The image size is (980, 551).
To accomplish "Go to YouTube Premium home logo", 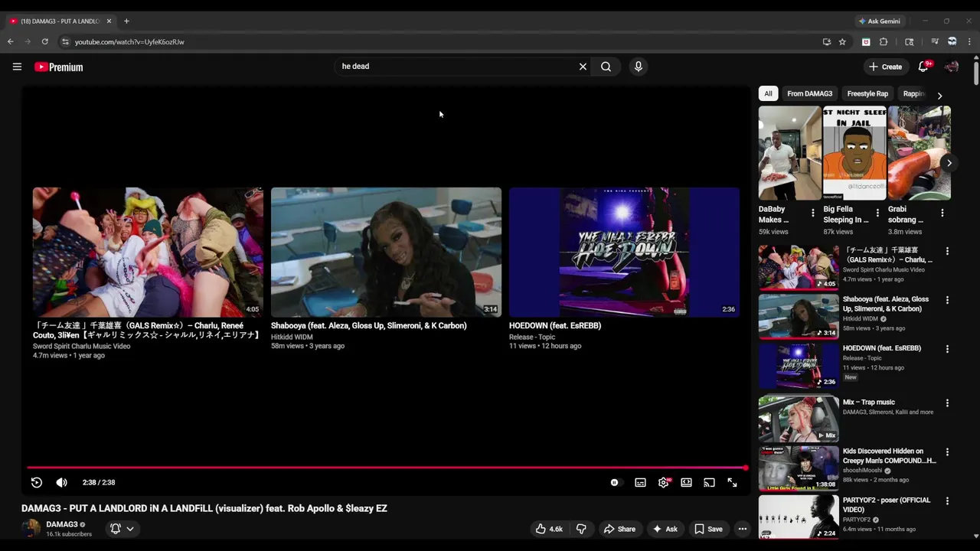I will pyautogui.click(x=58, y=67).
